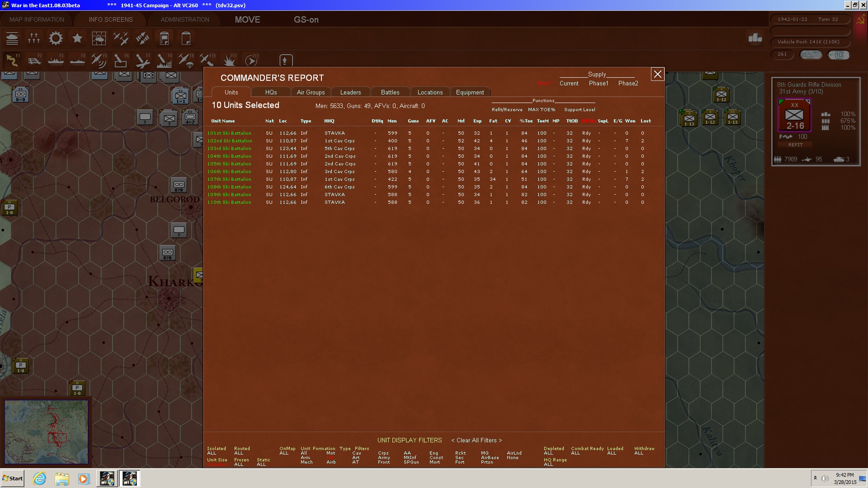Click Clear All Filters link
868x488 pixels.
(476, 441)
